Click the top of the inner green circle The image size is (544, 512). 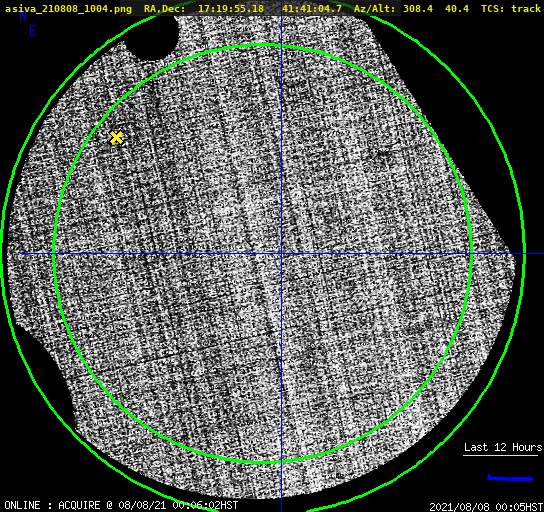pos(263,44)
